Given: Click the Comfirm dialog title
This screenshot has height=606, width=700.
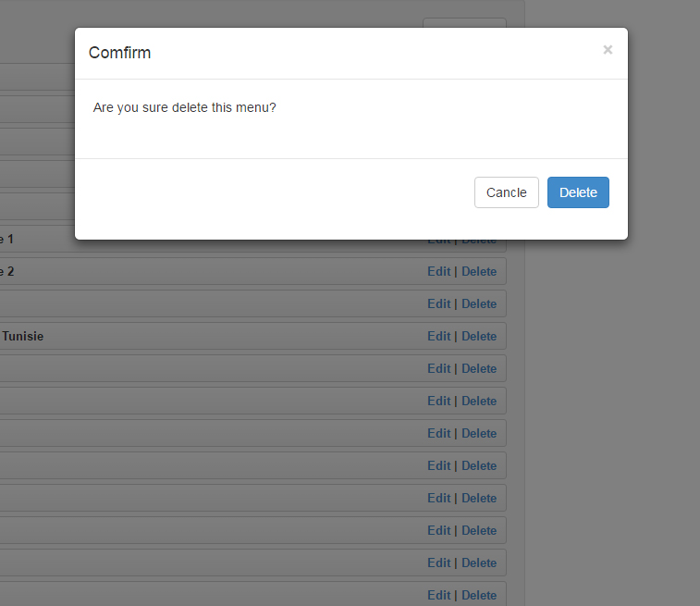Looking at the screenshot, I should (x=119, y=53).
